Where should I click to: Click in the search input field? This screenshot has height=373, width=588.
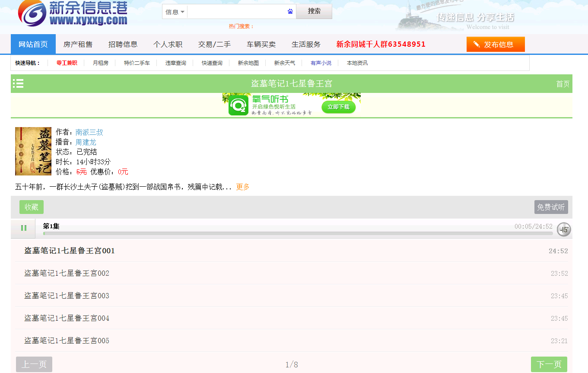tap(237, 12)
